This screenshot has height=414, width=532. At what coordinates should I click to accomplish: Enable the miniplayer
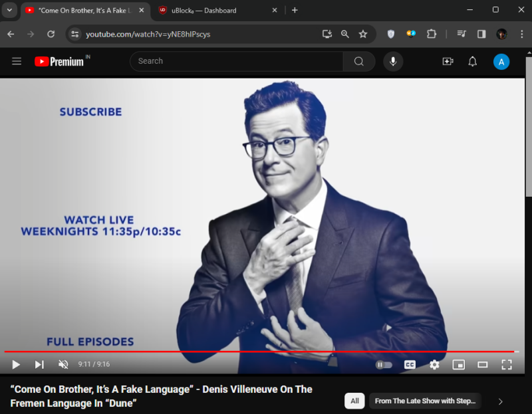tap(459, 365)
